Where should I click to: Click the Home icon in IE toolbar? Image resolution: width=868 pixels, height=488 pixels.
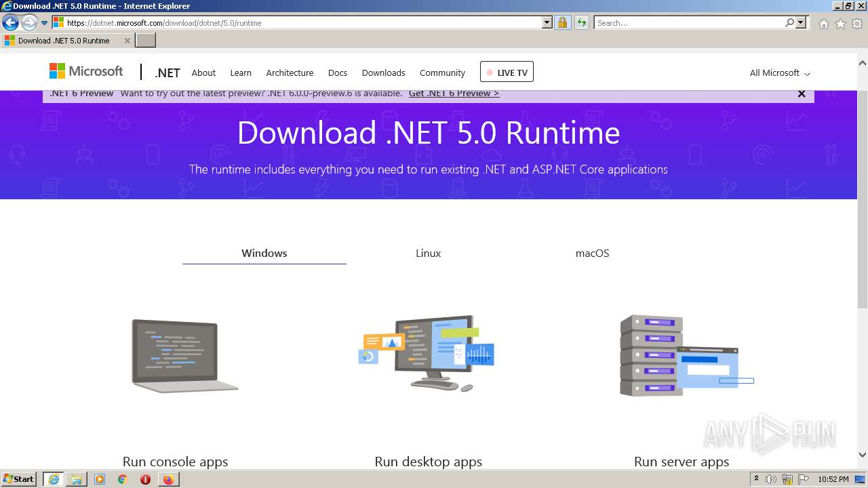(x=823, y=24)
